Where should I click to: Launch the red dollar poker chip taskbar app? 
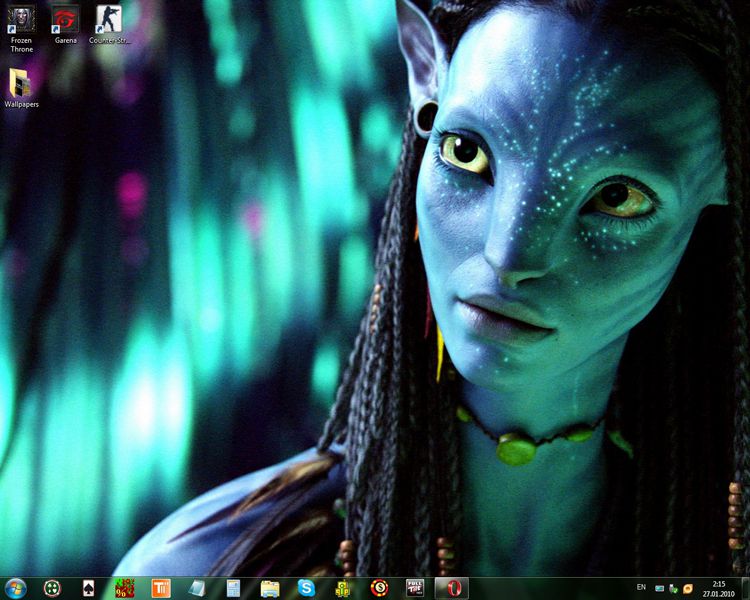coord(379,589)
